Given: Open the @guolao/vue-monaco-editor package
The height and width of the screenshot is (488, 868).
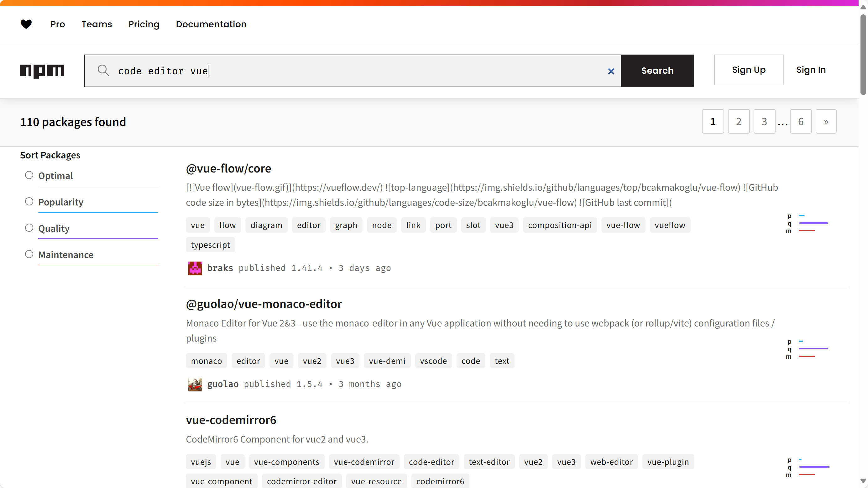Looking at the screenshot, I should (264, 304).
